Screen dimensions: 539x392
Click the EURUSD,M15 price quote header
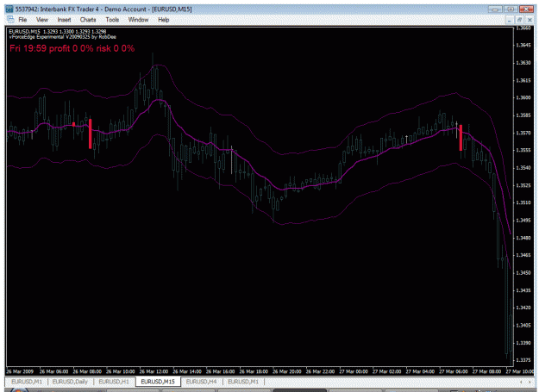pyautogui.click(x=58, y=32)
